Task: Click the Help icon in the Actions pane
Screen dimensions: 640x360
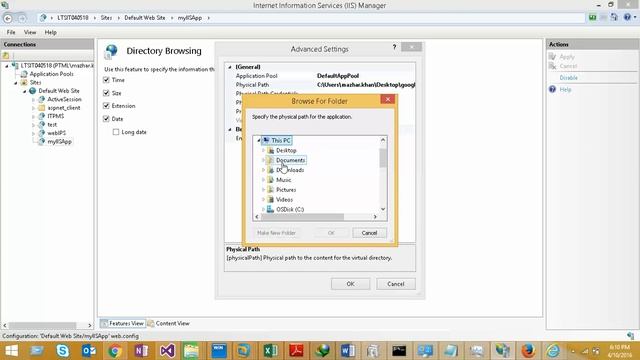Action: (552, 89)
